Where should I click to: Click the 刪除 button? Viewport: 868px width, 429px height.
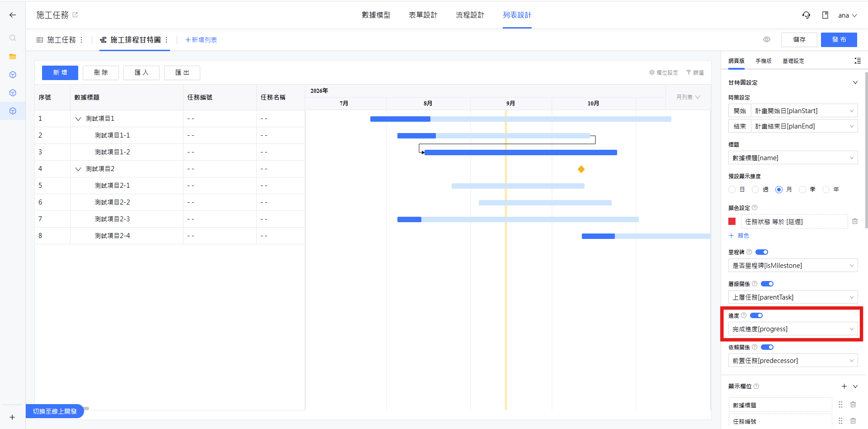click(x=101, y=72)
